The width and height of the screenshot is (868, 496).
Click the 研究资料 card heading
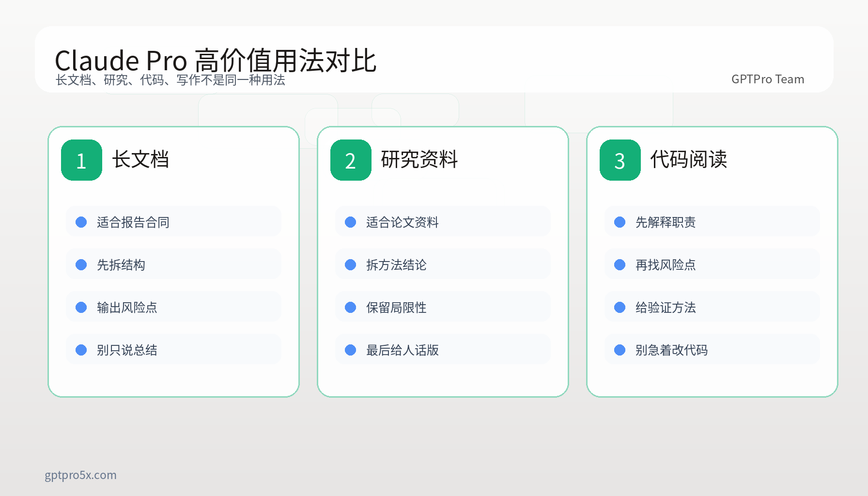coord(419,159)
